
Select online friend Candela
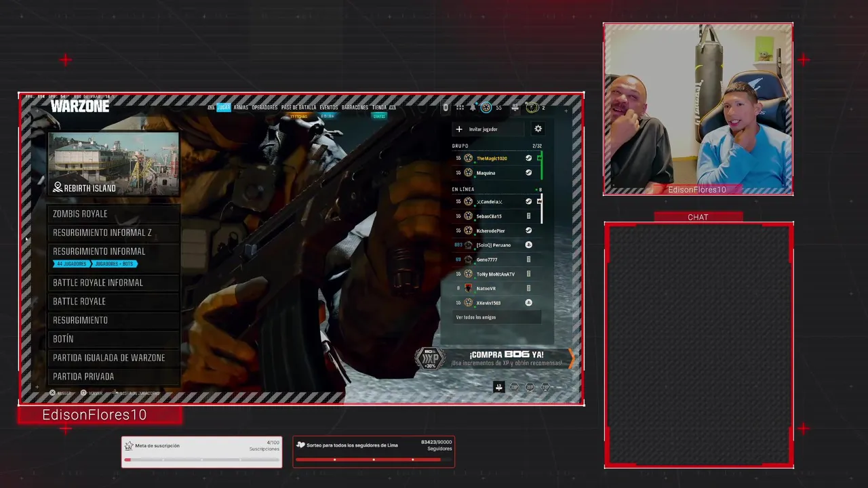tap(497, 202)
